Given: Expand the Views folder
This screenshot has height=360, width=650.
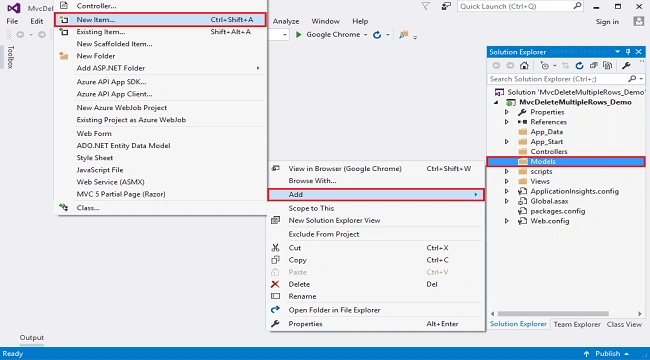Looking at the screenshot, I should [507, 181].
